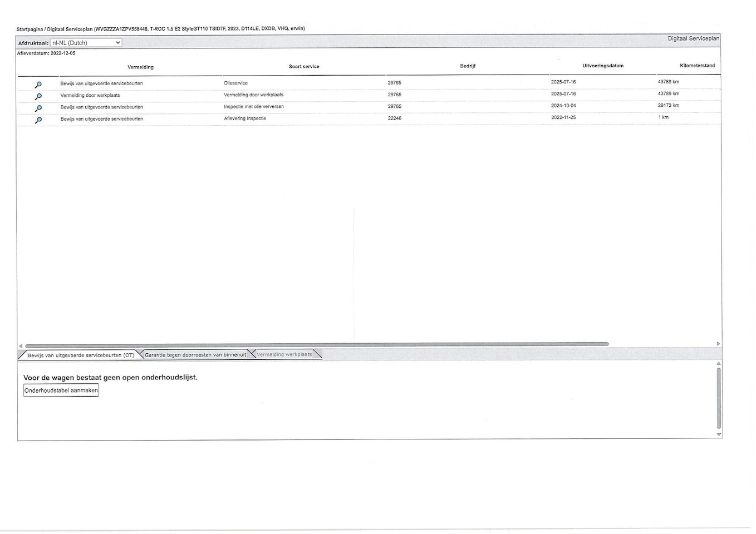Go to Startpagina via the breadcrumb
The image size is (756, 534).
[30, 29]
